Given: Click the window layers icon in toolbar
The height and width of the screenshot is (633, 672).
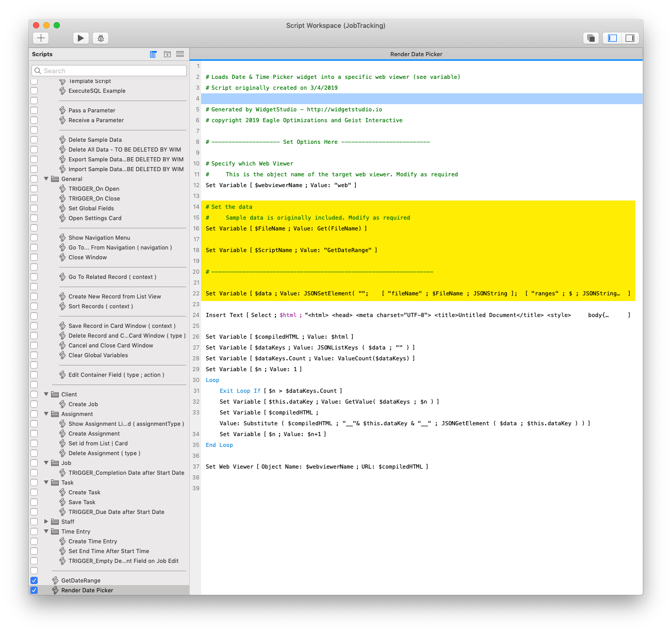Looking at the screenshot, I should coord(591,38).
